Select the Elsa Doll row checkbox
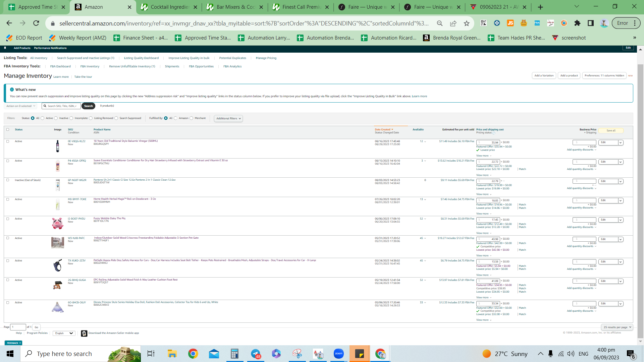The image size is (644, 362). click(x=8, y=303)
